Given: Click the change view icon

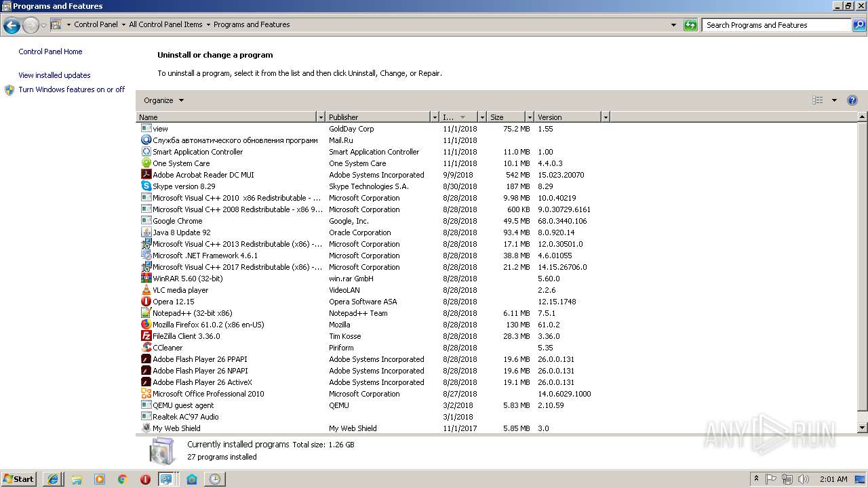Looking at the screenshot, I should [x=818, y=100].
